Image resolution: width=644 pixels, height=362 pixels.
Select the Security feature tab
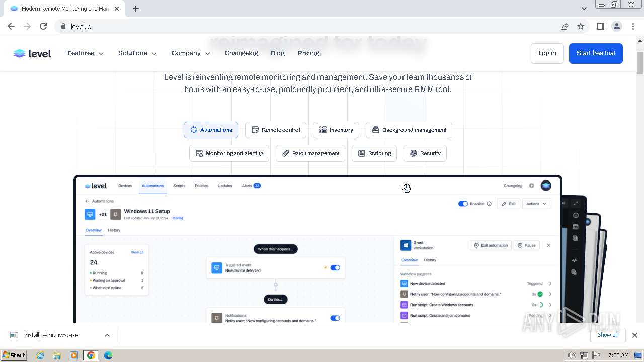[425, 153]
